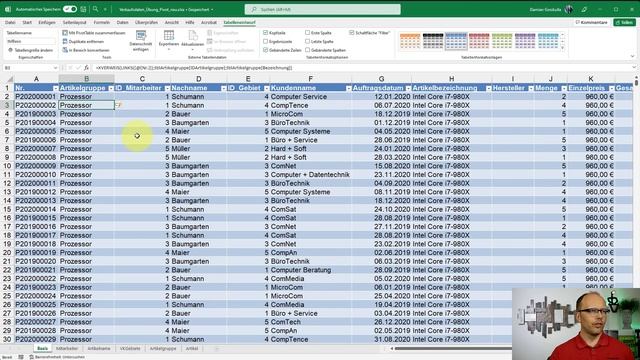640x360 pixels.
Task: Click the fx insert function icon
Action: [86, 68]
